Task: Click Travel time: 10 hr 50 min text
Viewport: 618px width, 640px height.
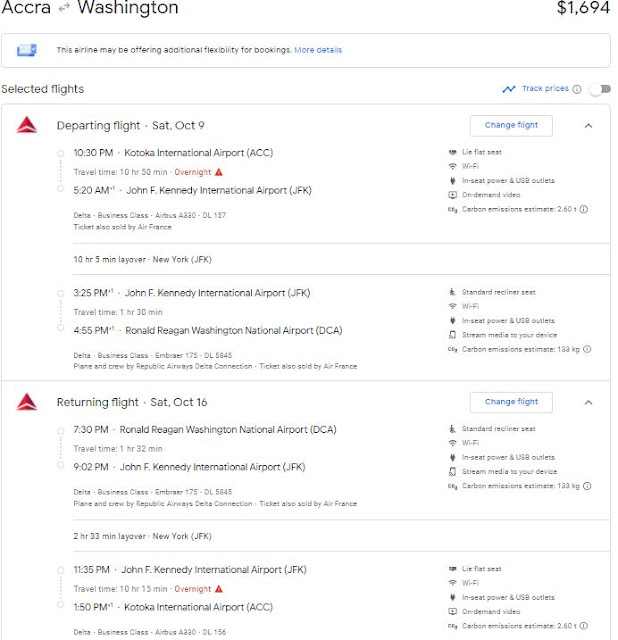Action: (x=120, y=172)
